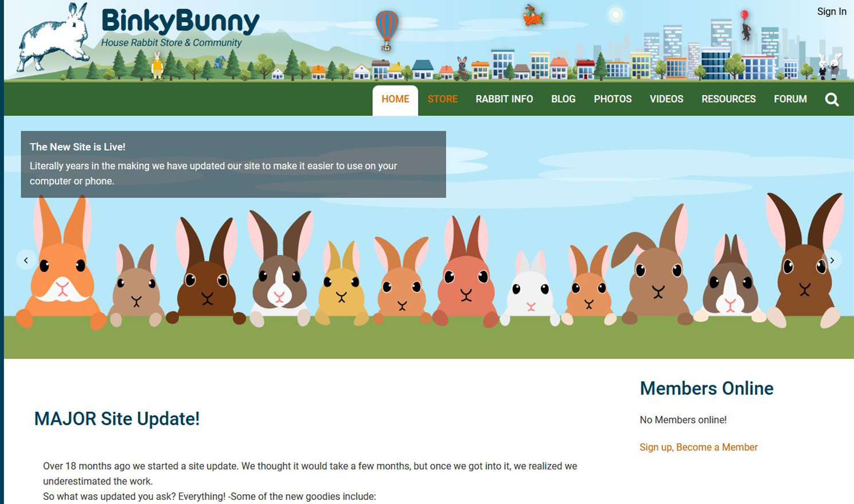Click the striped hot air balloon

[387, 30]
